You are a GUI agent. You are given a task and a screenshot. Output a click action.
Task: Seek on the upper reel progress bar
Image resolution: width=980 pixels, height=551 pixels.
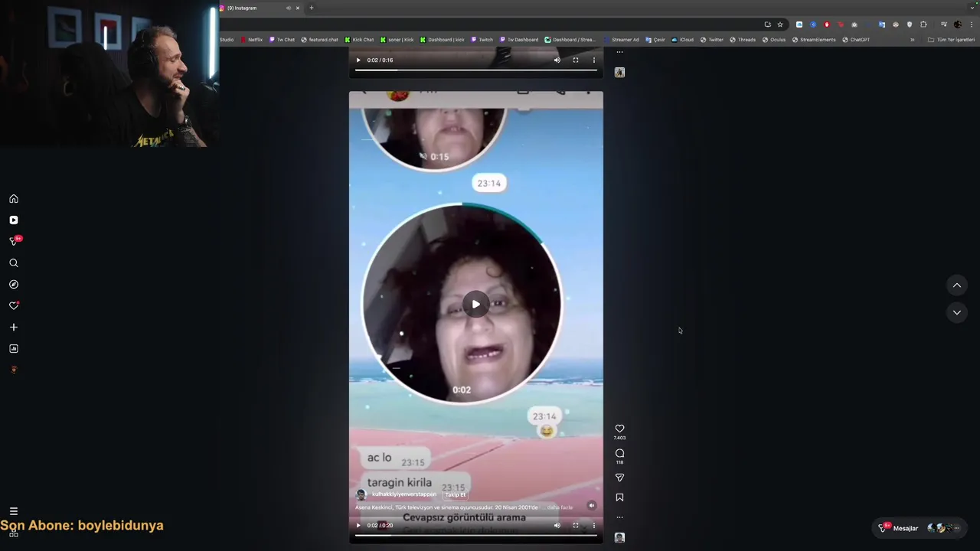[x=475, y=70]
